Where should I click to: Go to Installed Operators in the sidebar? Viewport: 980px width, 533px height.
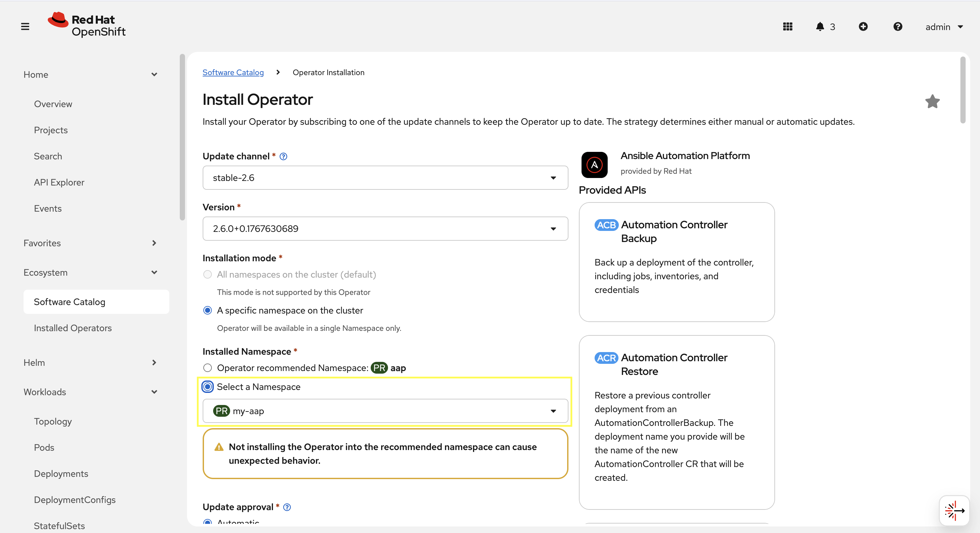coord(73,328)
